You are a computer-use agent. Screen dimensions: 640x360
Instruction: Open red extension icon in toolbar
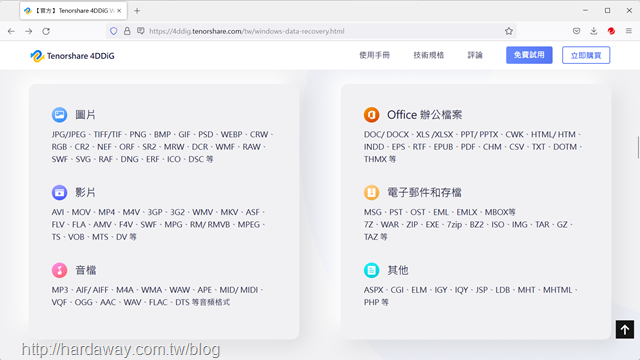tap(611, 31)
